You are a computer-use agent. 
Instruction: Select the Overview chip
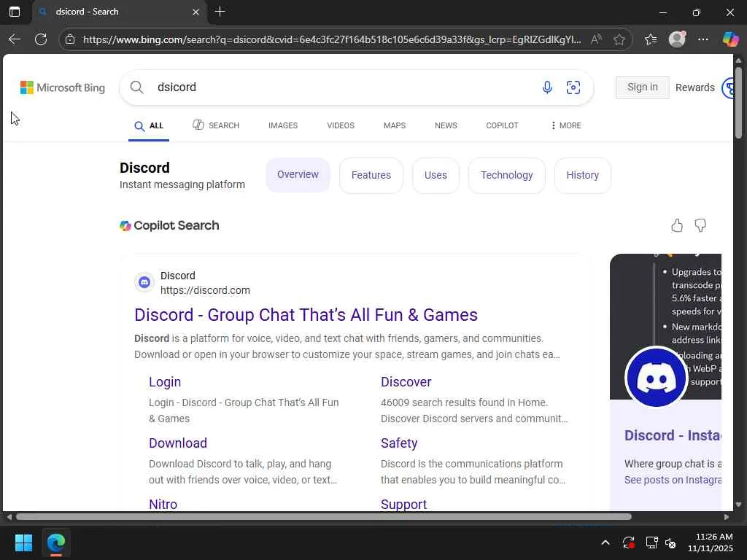pos(298,175)
